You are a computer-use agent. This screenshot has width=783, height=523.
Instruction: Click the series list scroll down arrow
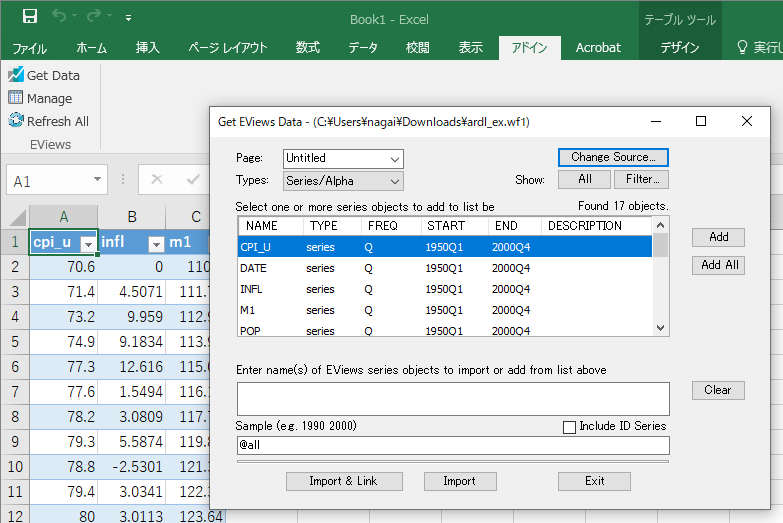(661, 328)
